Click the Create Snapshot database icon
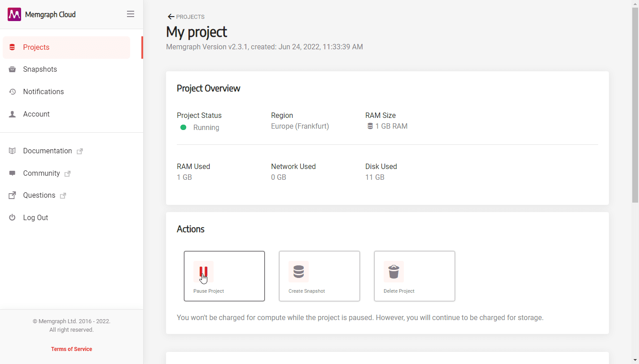 [x=298, y=272]
